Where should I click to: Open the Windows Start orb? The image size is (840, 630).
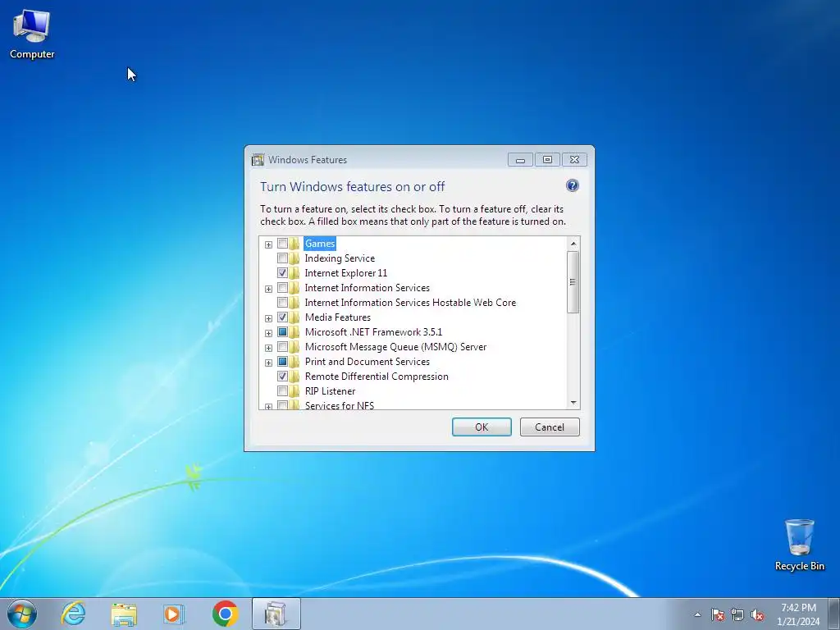tap(22, 614)
